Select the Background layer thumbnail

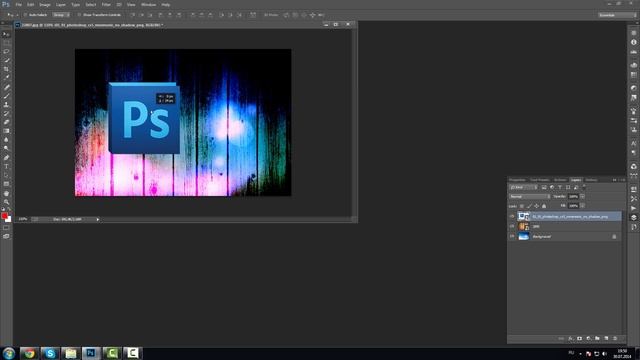(524, 236)
